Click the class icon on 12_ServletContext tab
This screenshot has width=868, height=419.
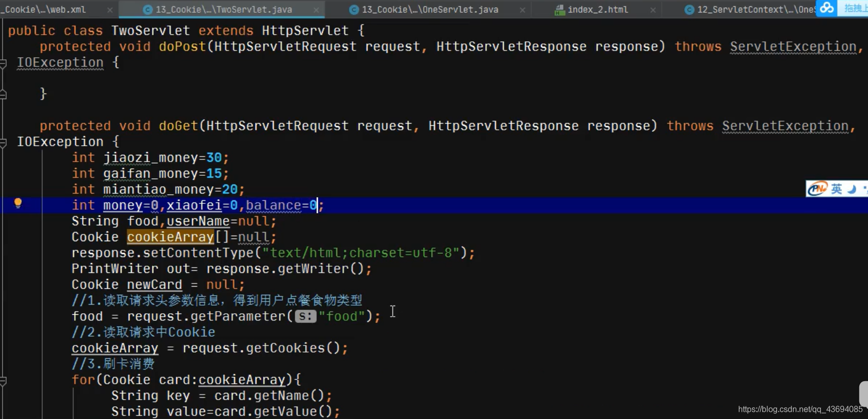pyautogui.click(x=689, y=10)
